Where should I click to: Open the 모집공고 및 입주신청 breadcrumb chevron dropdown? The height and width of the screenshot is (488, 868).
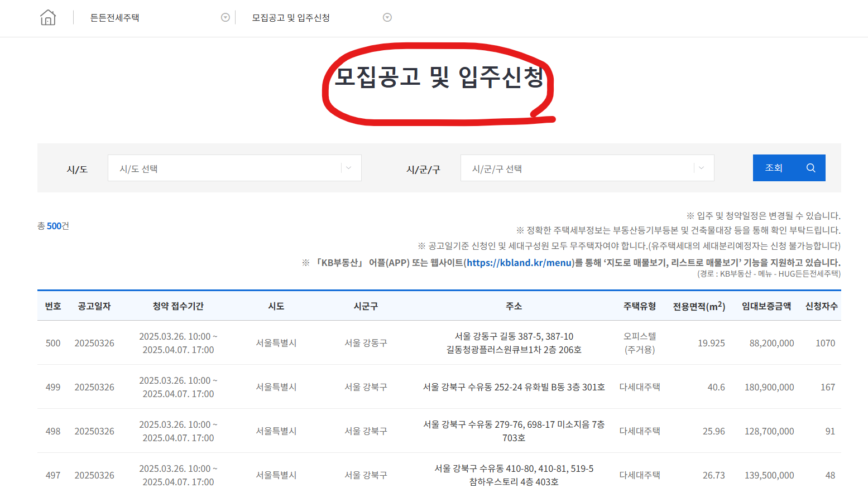pos(387,17)
